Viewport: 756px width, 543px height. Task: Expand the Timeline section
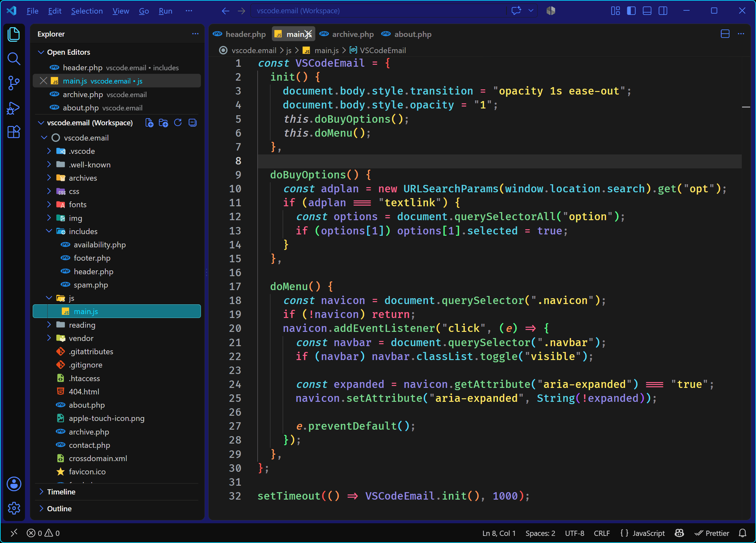[41, 492]
